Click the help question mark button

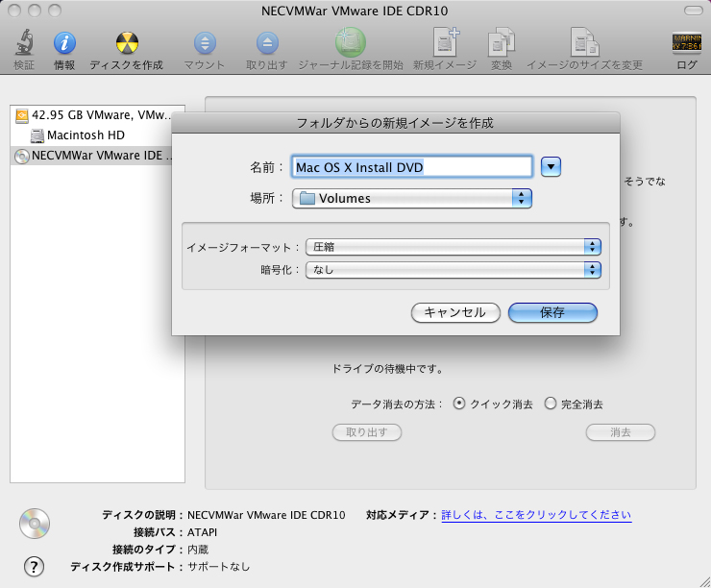[x=34, y=566]
